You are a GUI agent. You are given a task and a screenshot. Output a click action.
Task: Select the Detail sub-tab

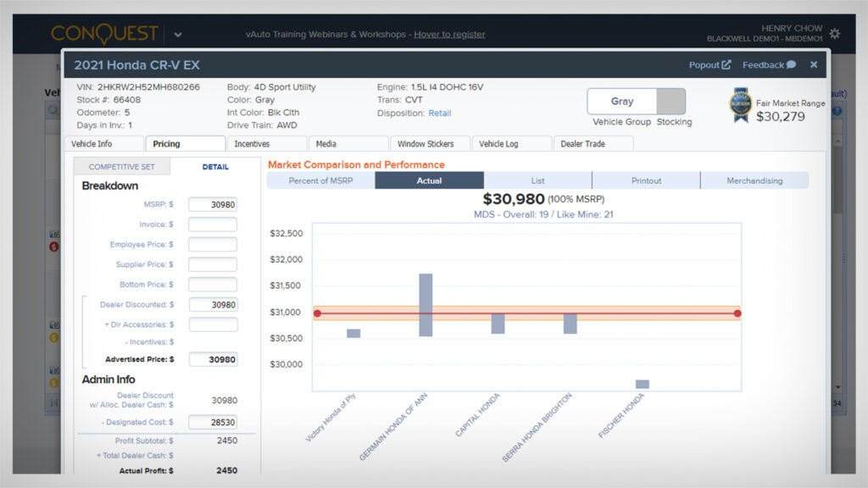click(215, 167)
